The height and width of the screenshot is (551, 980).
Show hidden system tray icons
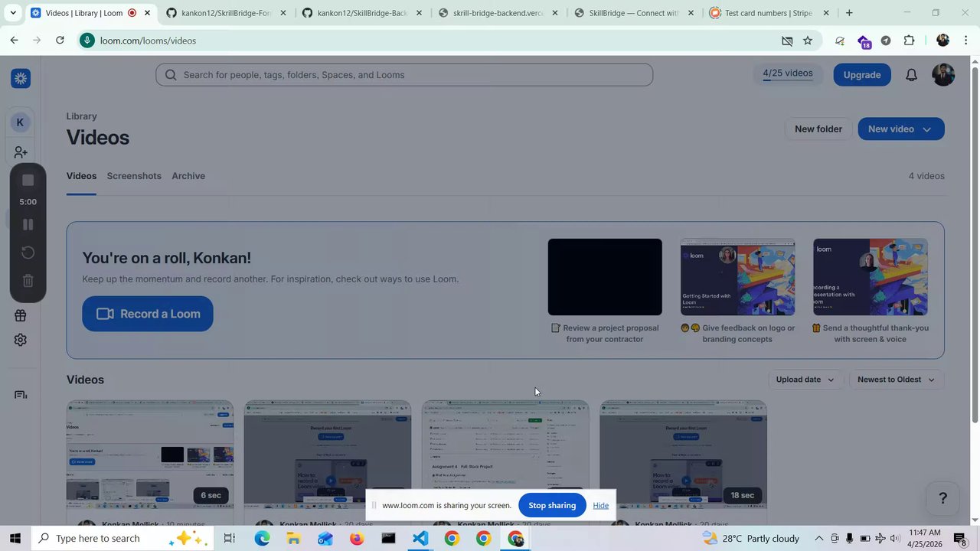[818, 539]
